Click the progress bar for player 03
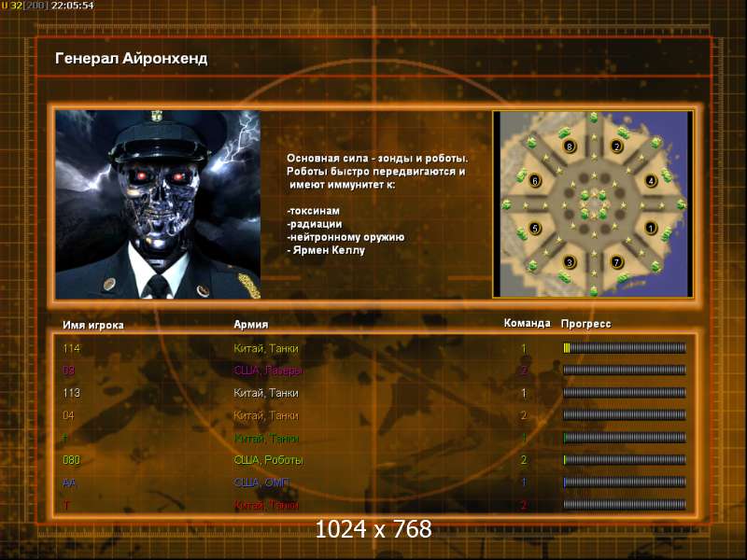The image size is (747, 560). (x=624, y=370)
